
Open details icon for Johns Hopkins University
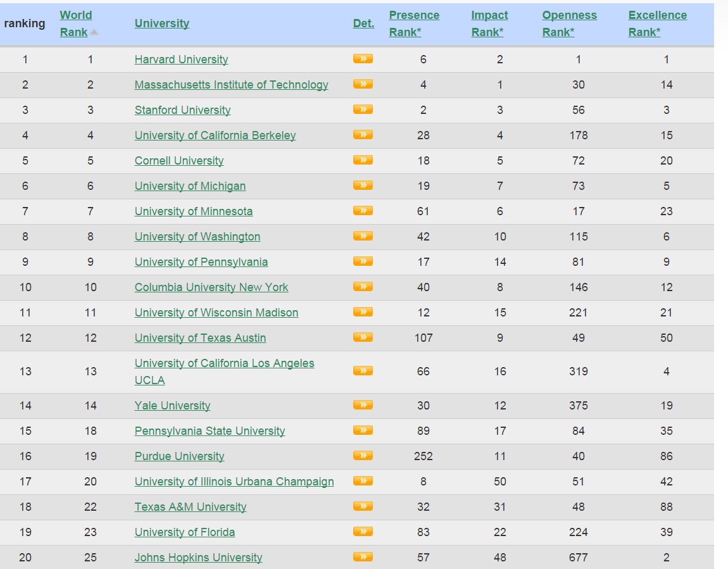pyautogui.click(x=363, y=557)
